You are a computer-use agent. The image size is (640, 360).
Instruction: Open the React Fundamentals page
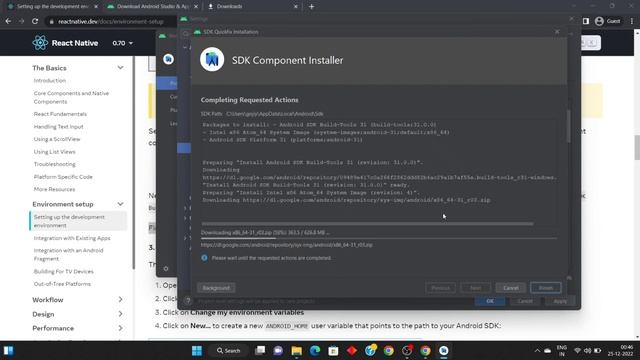(x=60, y=114)
